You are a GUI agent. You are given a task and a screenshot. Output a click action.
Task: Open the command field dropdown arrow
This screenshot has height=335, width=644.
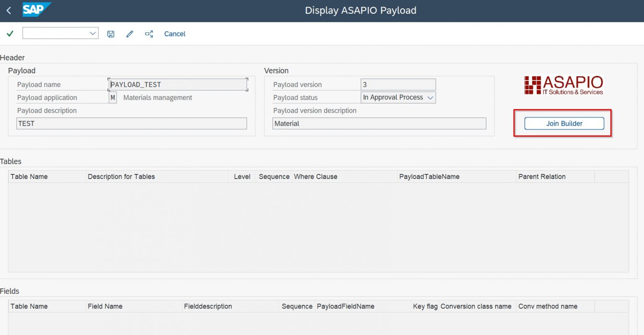coord(92,33)
